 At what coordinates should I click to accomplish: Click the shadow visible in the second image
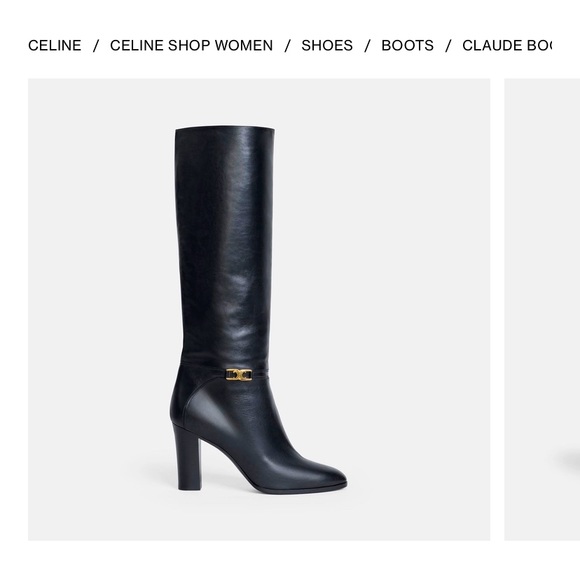point(571,461)
